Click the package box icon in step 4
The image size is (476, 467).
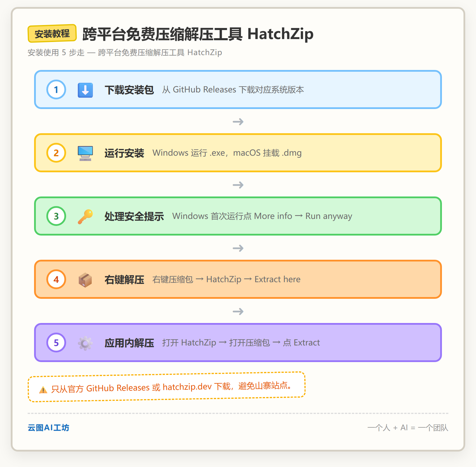coord(85,280)
